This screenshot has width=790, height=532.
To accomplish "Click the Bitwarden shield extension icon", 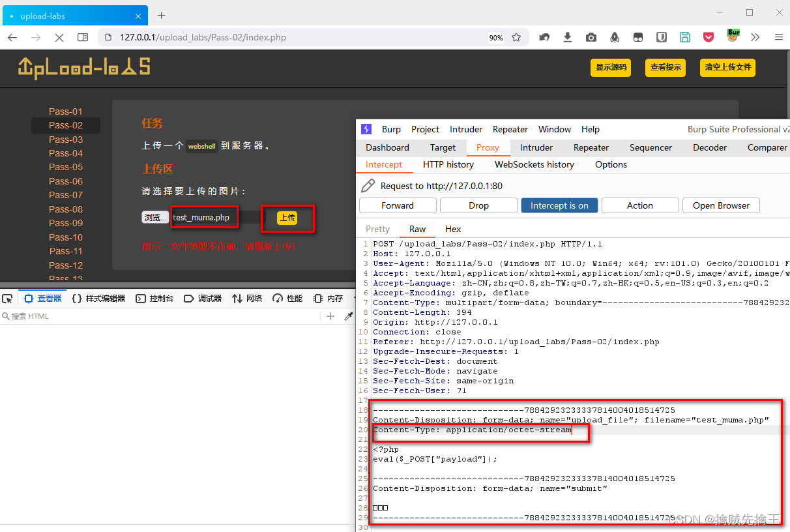I will tap(661, 37).
